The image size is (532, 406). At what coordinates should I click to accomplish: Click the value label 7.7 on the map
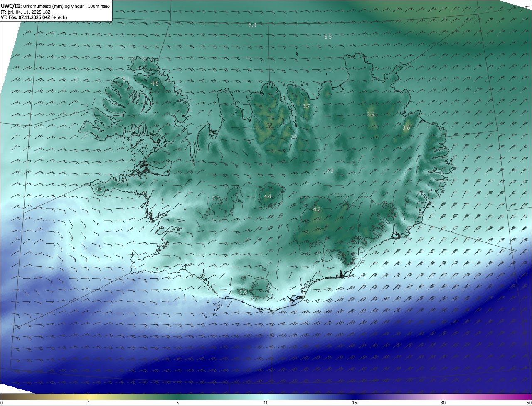click(294, 138)
